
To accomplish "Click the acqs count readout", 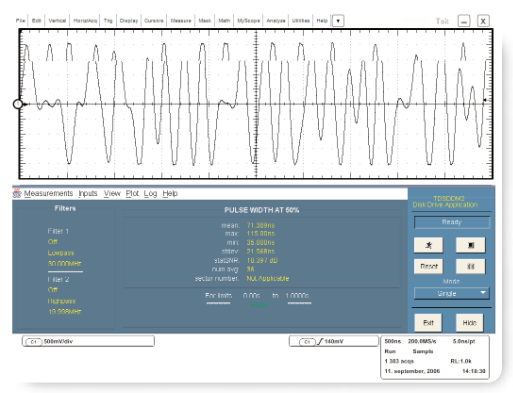I will [399, 361].
